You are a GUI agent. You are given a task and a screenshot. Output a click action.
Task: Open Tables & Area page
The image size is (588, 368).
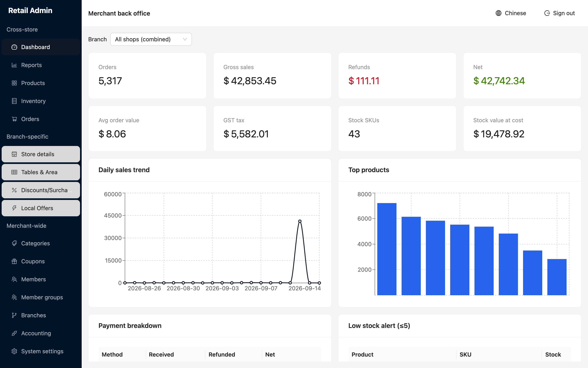[x=41, y=172]
